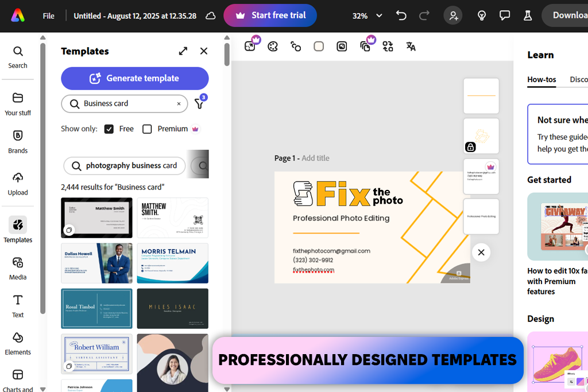Open Charts and grids in sidebar

(x=18, y=380)
